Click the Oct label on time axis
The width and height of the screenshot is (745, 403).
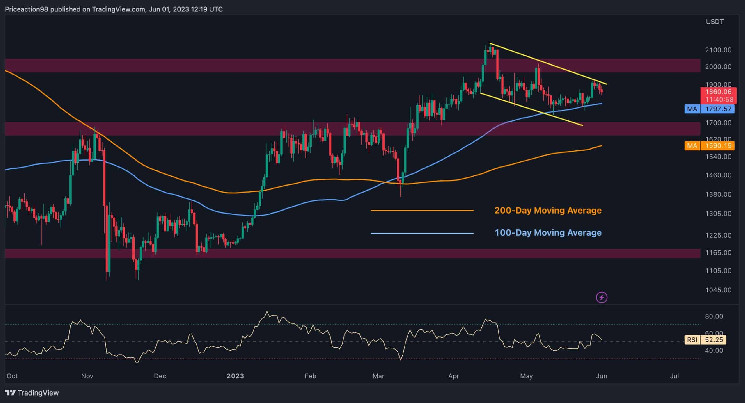point(12,376)
